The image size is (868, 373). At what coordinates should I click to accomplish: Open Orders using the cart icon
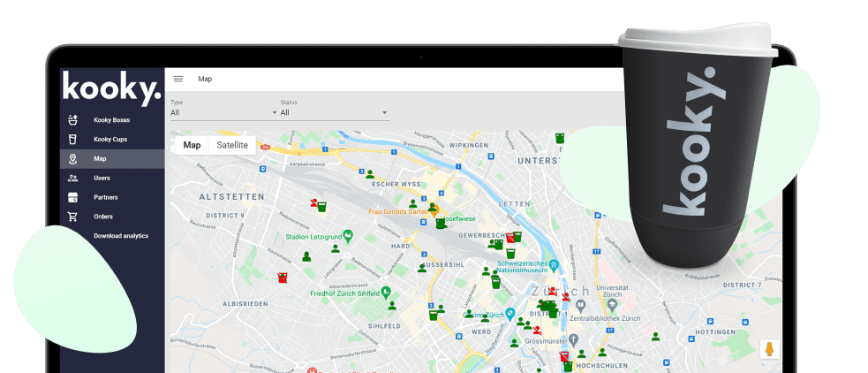(x=73, y=217)
